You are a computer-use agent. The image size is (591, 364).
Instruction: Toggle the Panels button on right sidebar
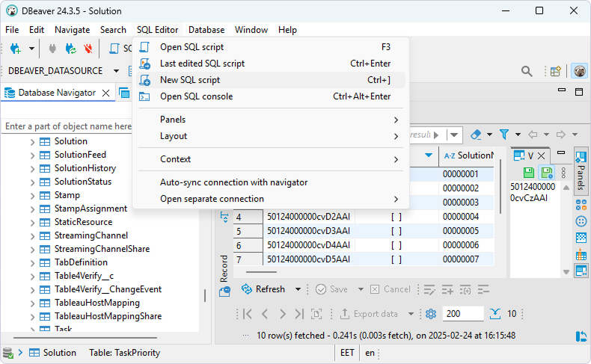click(x=581, y=169)
